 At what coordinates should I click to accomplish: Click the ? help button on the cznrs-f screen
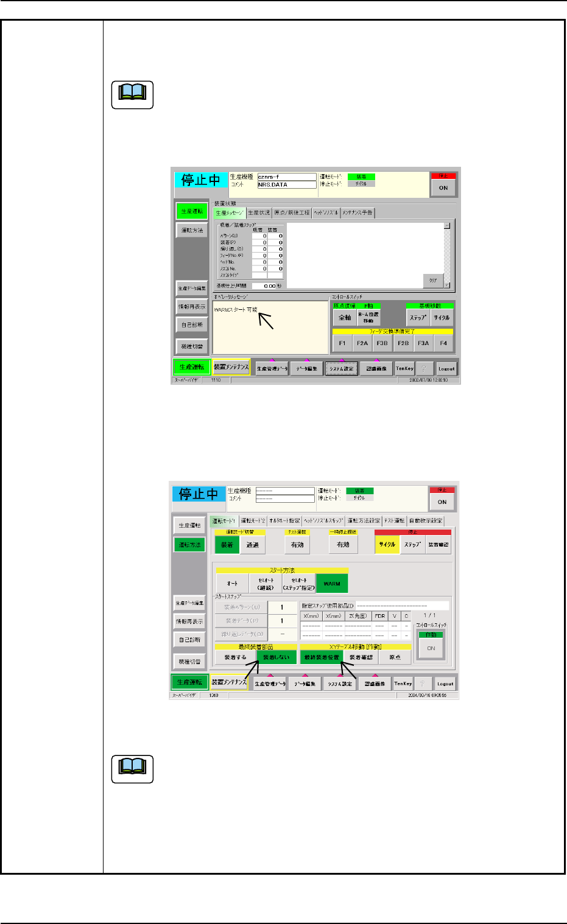(x=424, y=368)
